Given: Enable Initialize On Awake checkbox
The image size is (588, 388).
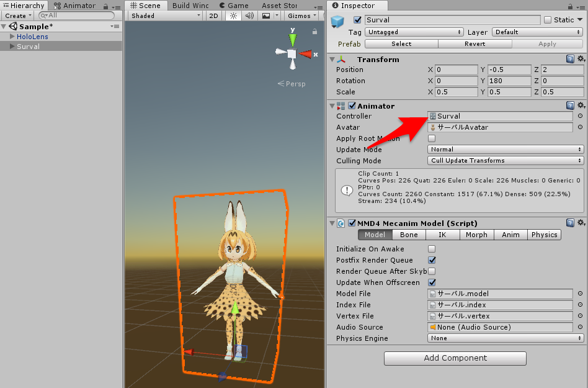Looking at the screenshot, I should 432,249.
